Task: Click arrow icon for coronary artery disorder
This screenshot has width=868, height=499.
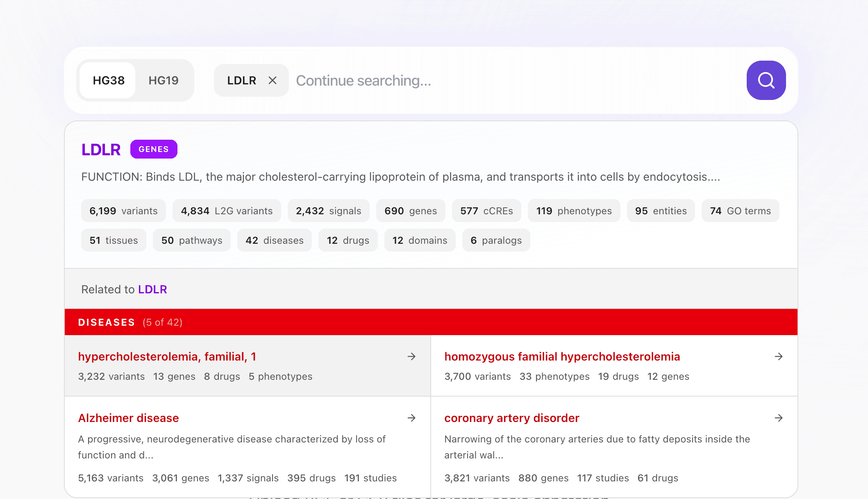Action: [779, 418]
